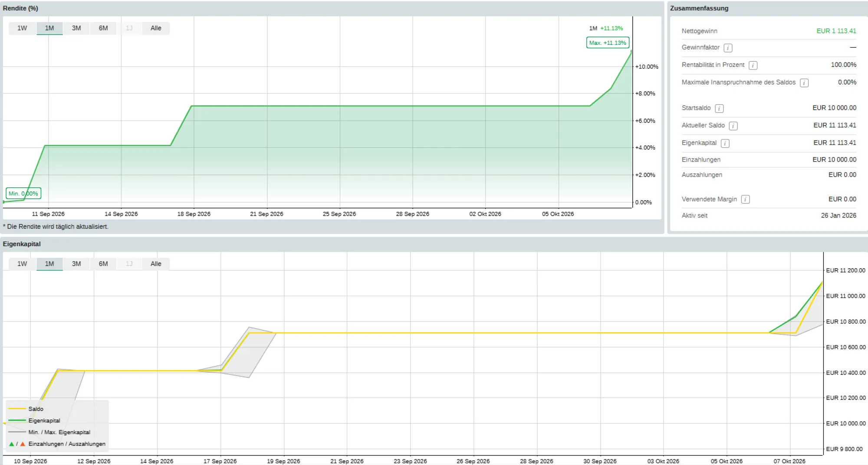Click the '07 Okt 2026' axis label
Viewport: 868px width, 465px height.
tap(789, 461)
